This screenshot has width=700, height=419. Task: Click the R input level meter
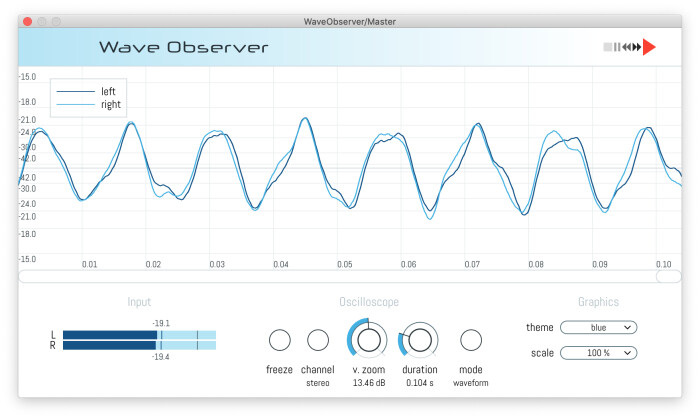click(x=139, y=345)
